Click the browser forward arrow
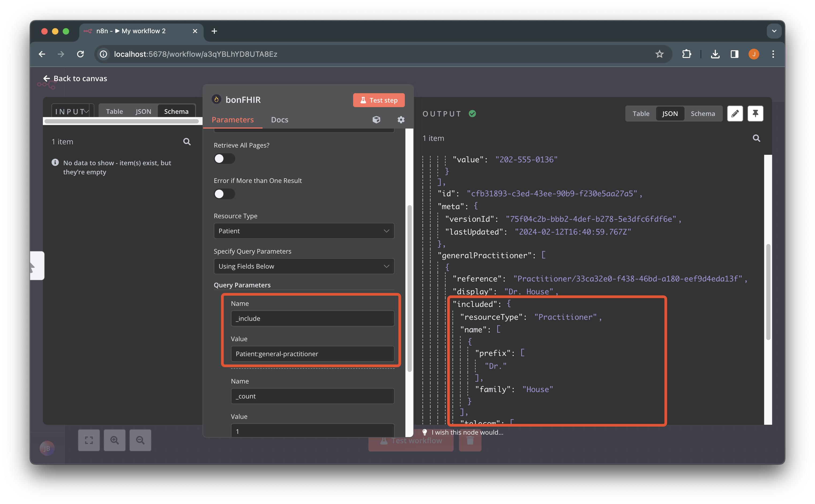Image resolution: width=815 pixels, height=504 pixels. point(61,54)
